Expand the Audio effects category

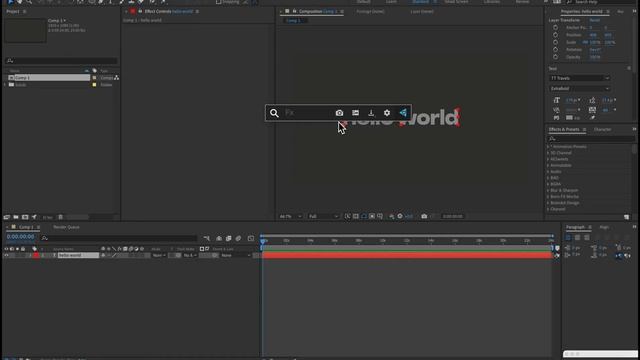(548, 172)
